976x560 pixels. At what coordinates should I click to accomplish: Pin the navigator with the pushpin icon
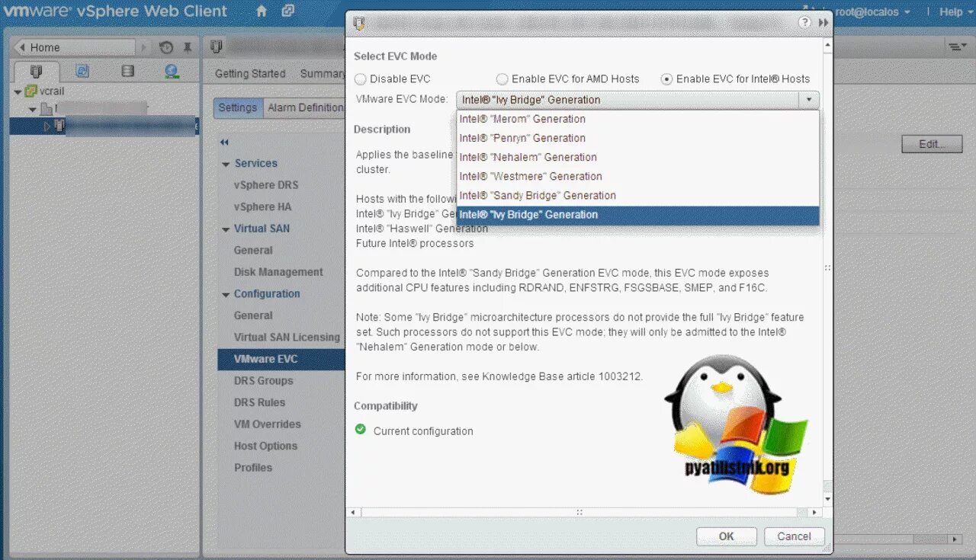tap(188, 47)
